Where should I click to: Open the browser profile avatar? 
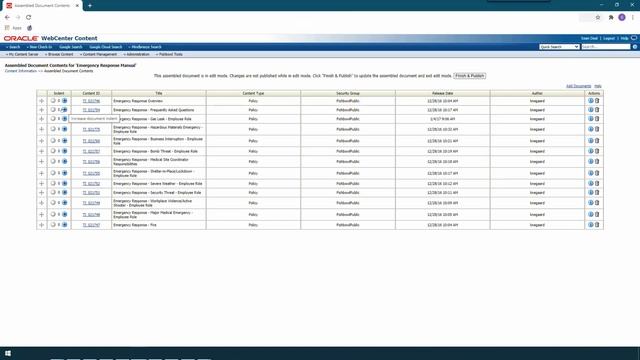(622, 18)
